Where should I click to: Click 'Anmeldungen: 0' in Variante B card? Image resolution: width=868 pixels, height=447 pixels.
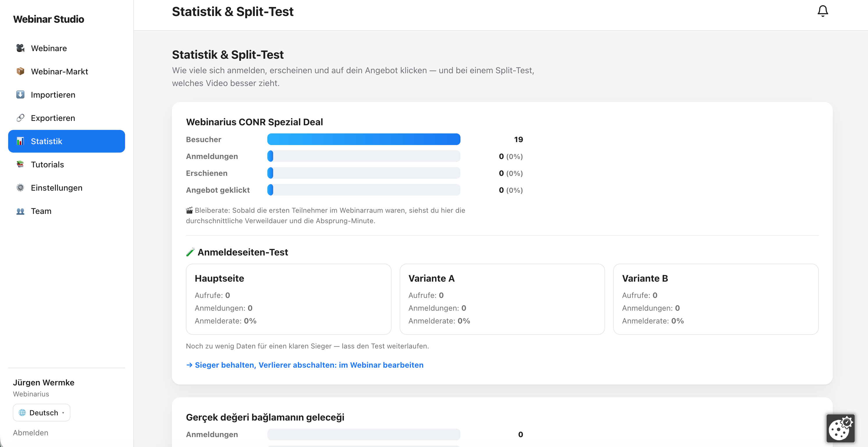pyautogui.click(x=651, y=308)
